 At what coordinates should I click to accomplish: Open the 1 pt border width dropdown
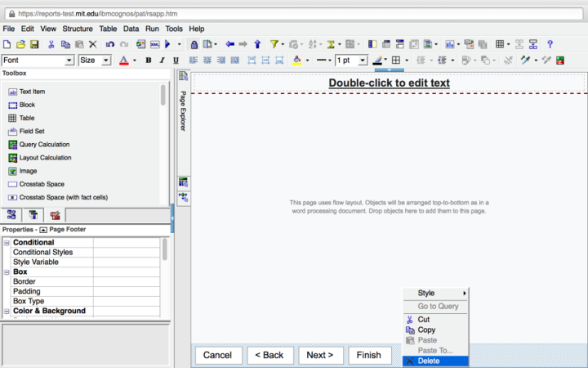[x=350, y=61]
